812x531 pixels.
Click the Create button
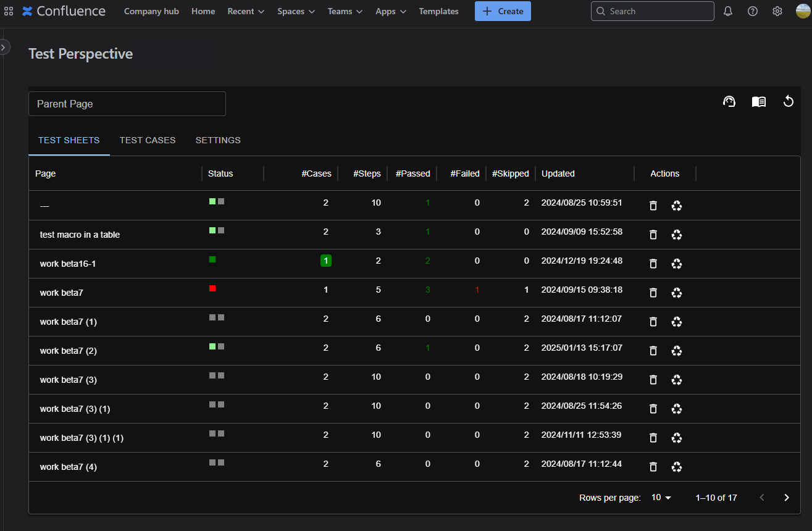[503, 11]
